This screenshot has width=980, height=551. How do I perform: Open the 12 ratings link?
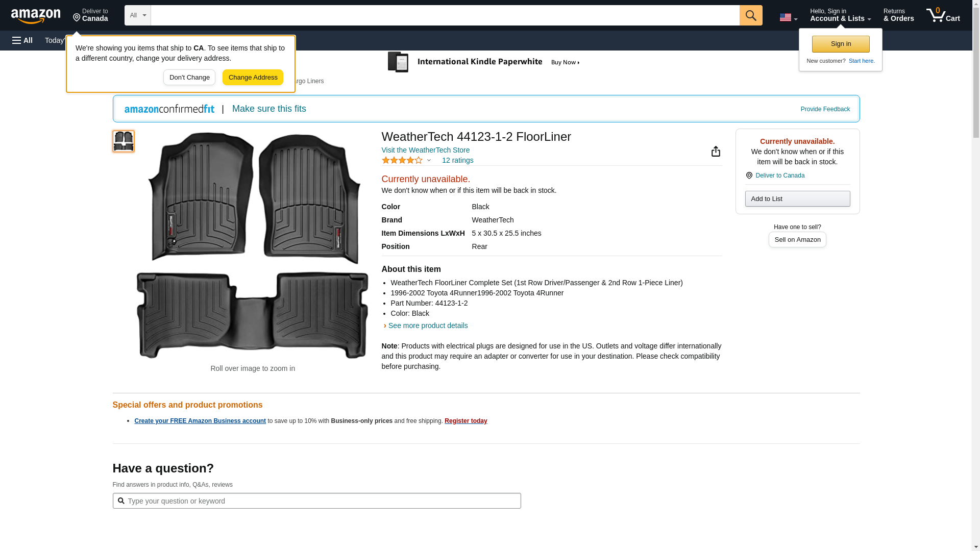pos(457,160)
